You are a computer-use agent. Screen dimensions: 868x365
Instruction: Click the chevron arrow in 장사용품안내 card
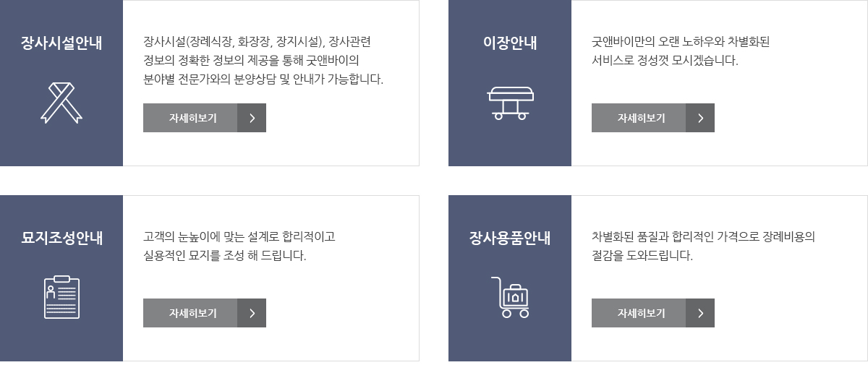pos(700,313)
